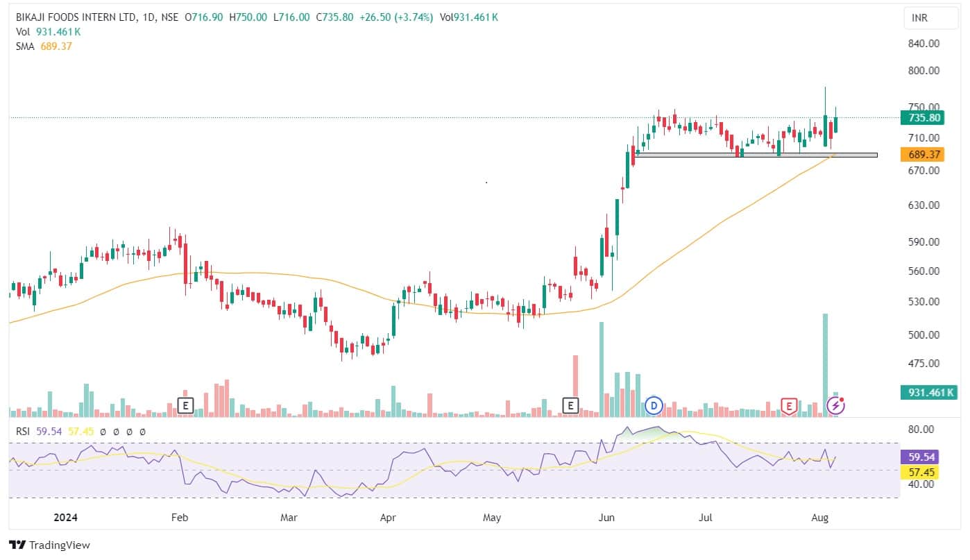The width and height of the screenshot is (970, 560).
Task: Click the tallest August volume bar
Action: coord(825,365)
